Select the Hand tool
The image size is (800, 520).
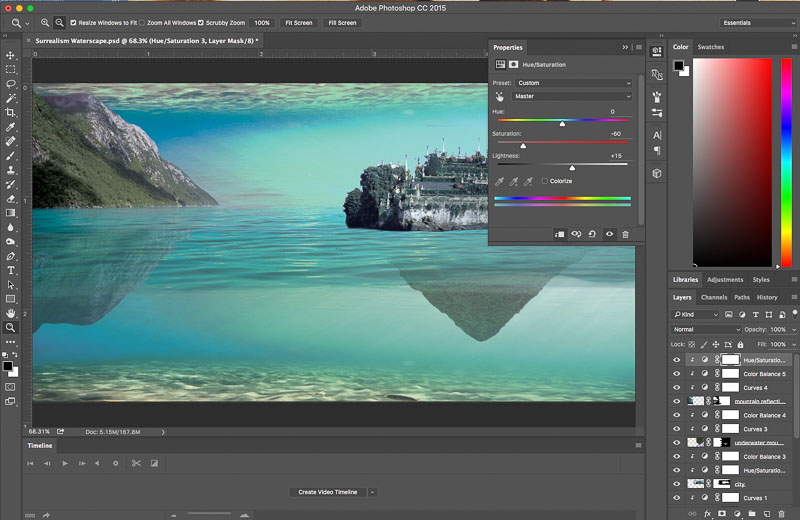pyautogui.click(x=10, y=313)
